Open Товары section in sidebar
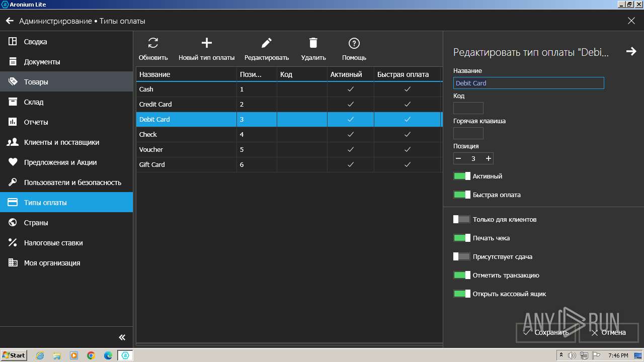Viewport: 644px width, 362px height. (x=66, y=82)
